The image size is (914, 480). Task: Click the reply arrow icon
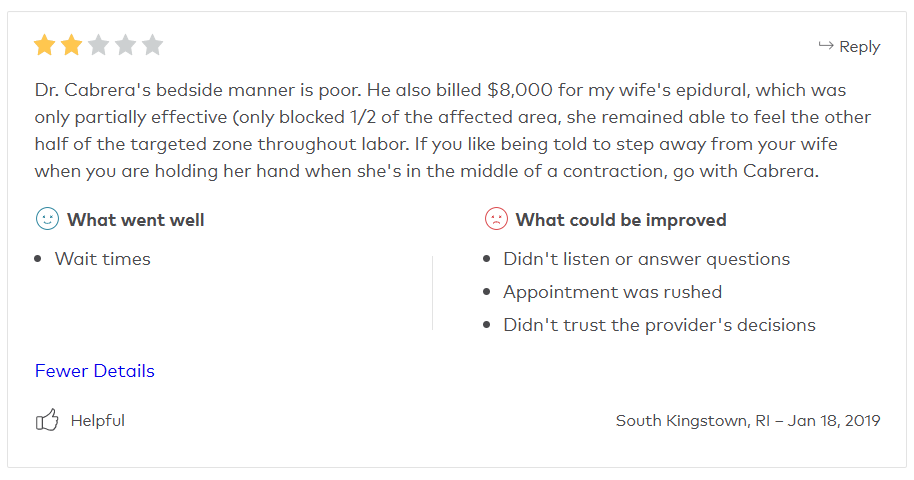(x=825, y=45)
